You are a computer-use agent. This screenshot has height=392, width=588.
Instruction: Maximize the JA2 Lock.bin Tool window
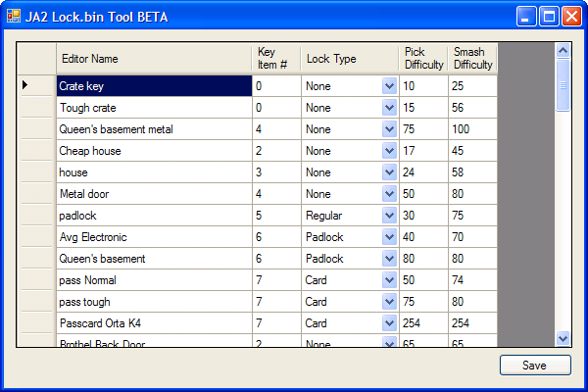[550, 16]
